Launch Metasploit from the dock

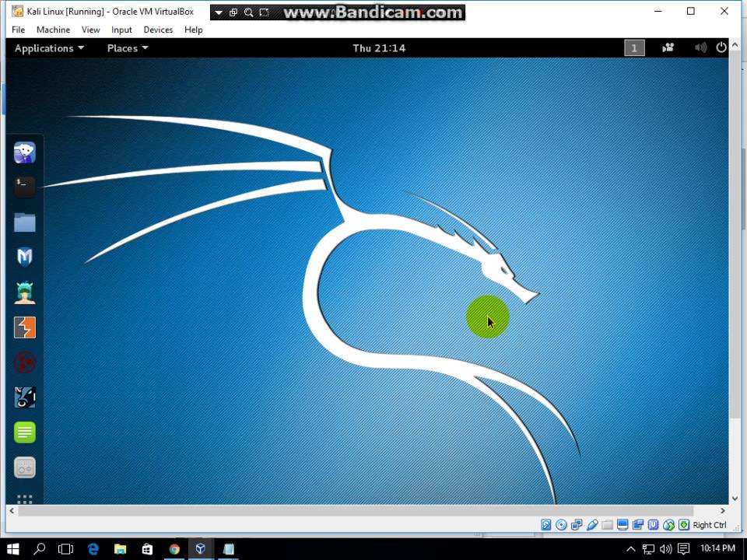(25, 257)
